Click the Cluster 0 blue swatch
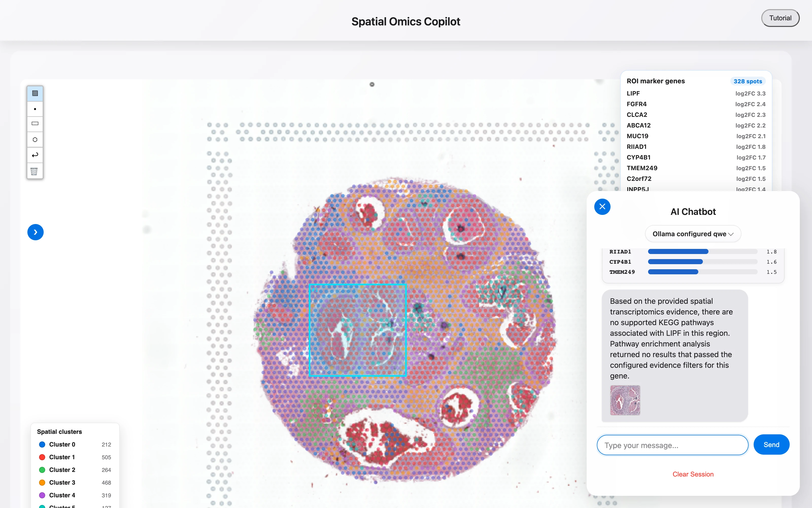Viewport: 812px width, 508px height. (42, 444)
